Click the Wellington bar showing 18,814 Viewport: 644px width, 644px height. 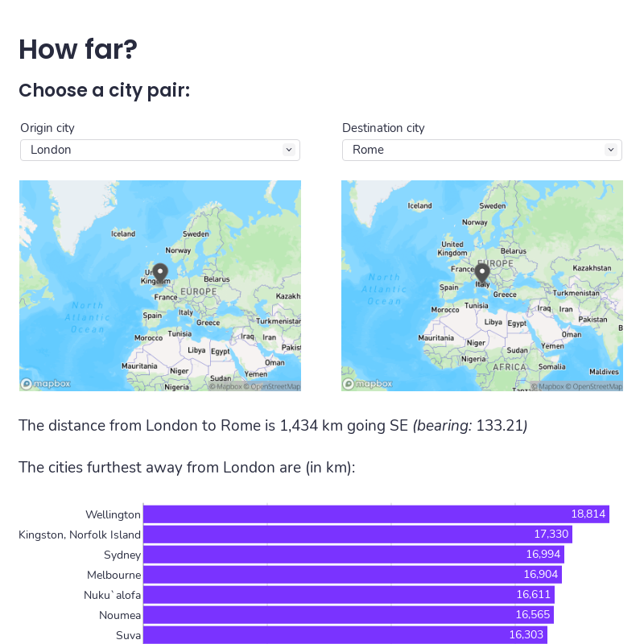(376, 514)
